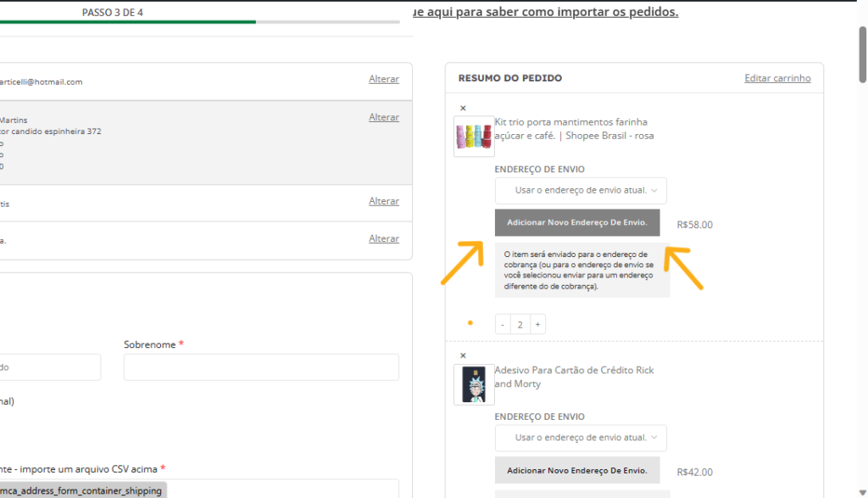Remove the Rick and Morty sticker item
Viewport: 868px width, 498px height.
(463, 355)
